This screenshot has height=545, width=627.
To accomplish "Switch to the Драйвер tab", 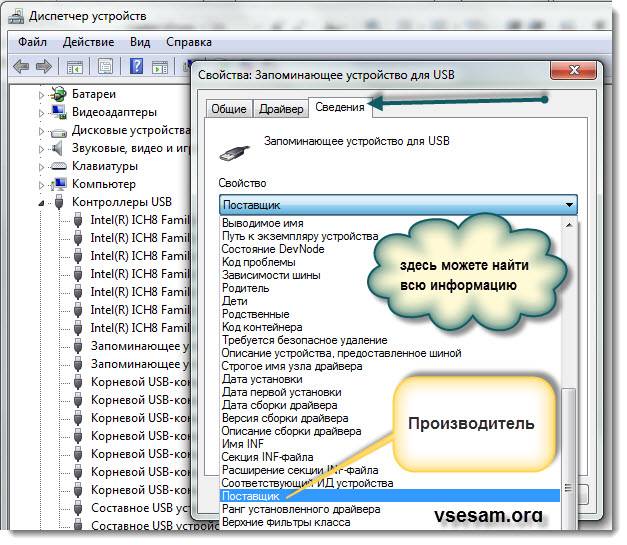I will [x=281, y=109].
